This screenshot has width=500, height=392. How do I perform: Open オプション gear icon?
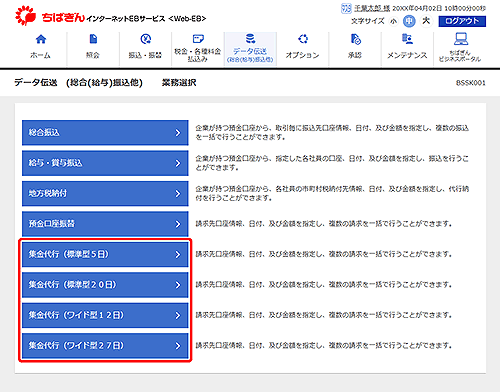(x=303, y=39)
